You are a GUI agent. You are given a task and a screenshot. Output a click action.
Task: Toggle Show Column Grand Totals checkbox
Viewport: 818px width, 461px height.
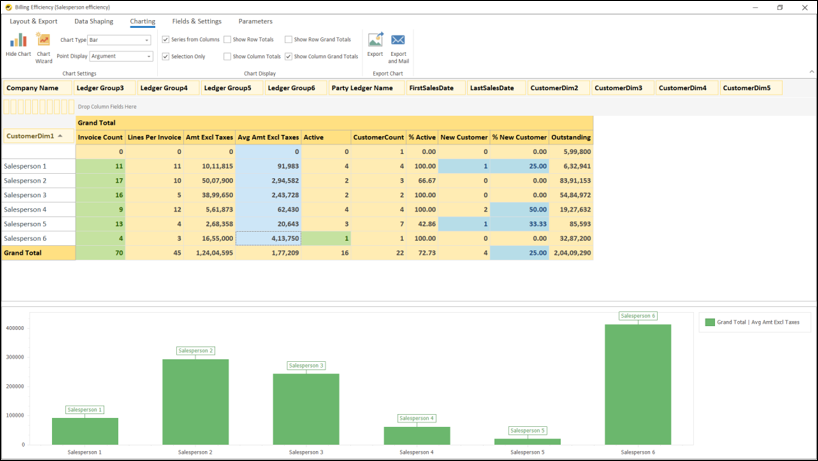[x=289, y=57]
